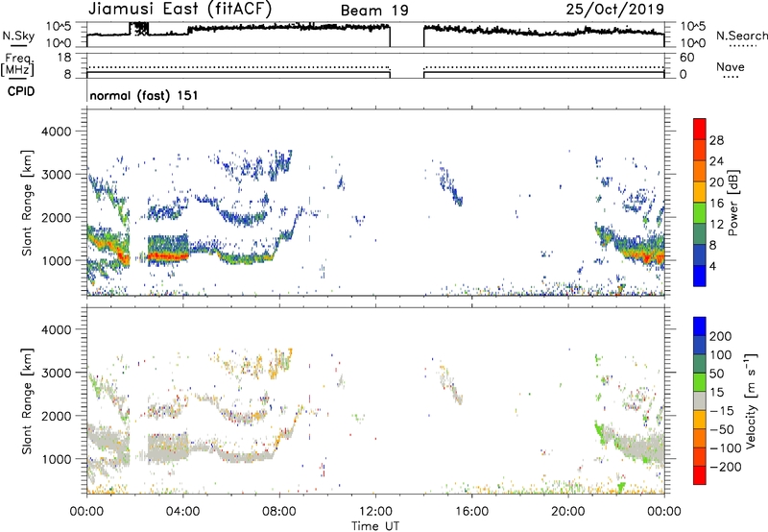Click the Nave axis value 60

coord(687,58)
